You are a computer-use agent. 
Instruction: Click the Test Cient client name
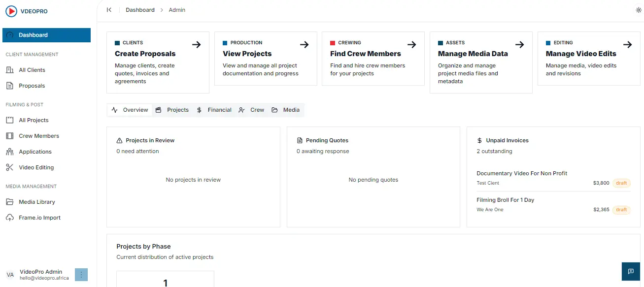pos(488,183)
